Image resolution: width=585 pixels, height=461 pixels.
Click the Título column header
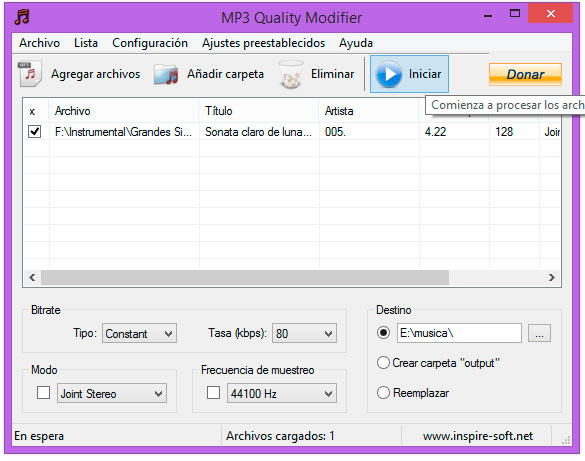(x=259, y=111)
